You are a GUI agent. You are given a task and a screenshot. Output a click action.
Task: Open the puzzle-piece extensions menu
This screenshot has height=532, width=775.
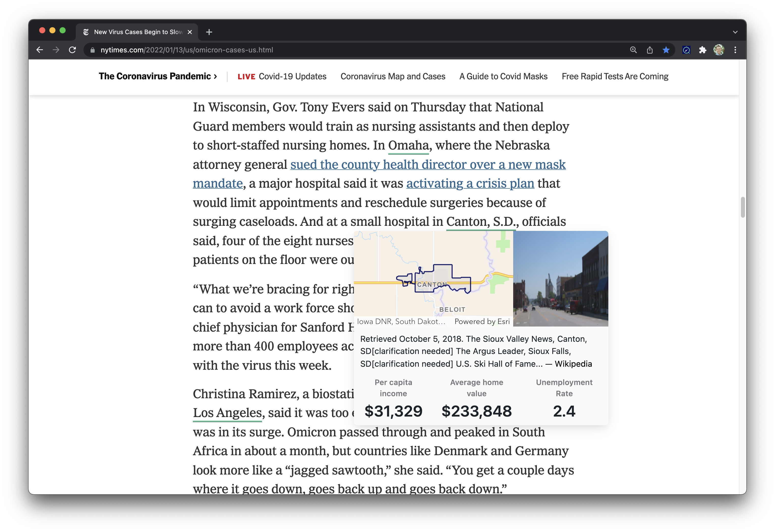point(703,50)
